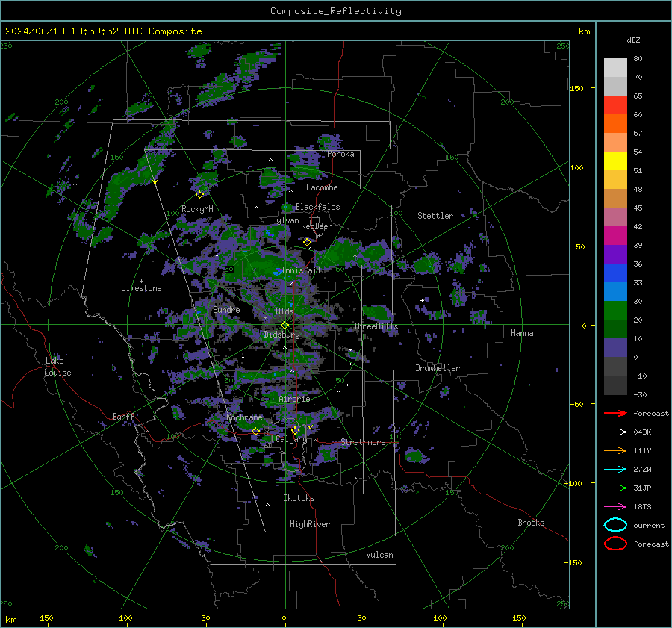This screenshot has height=628, width=672.
Task: Click the Blackfalds city label
Action: click(317, 207)
